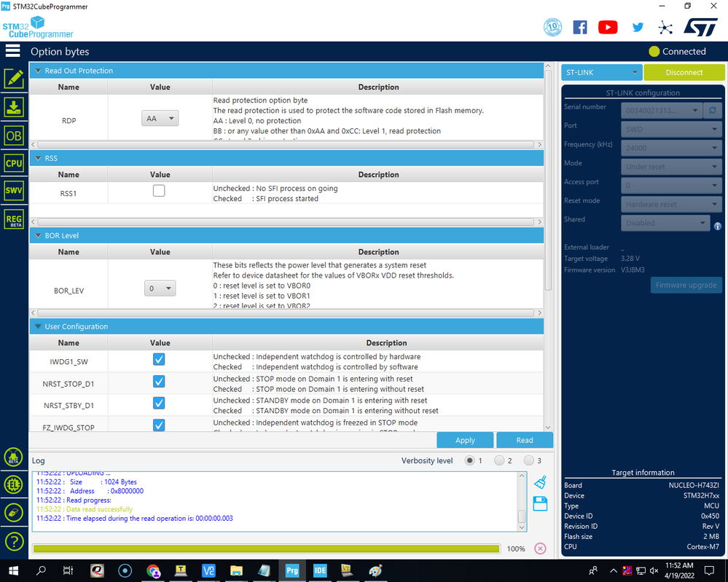This screenshot has height=582, width=728.
Task: Open Windows Start menu
Action: click(x=13, y=570)
